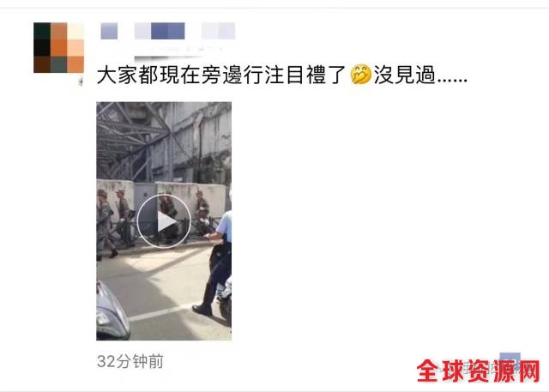Screen dimensions: 549x392
Task: Select the post text 大家都現在旁邊行注目禮了
Action: pyautogui.click(x=220, y=75)
